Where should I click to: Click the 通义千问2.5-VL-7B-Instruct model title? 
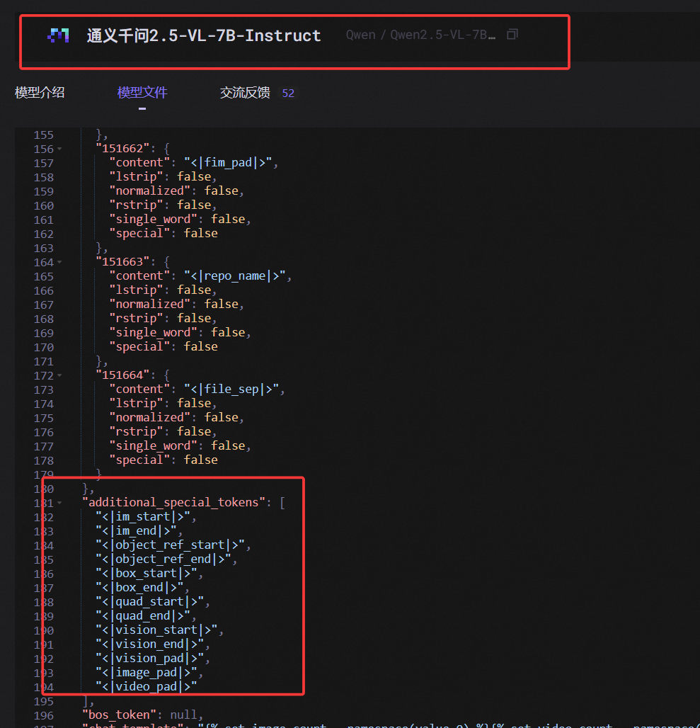click(204, 35)
